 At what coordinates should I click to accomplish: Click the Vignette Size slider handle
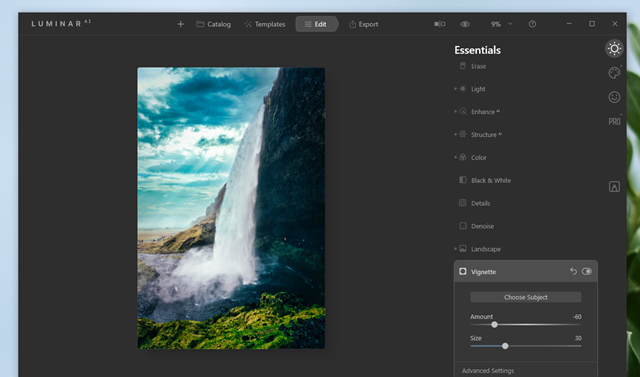pyautogui.click(x=505, y=346)
